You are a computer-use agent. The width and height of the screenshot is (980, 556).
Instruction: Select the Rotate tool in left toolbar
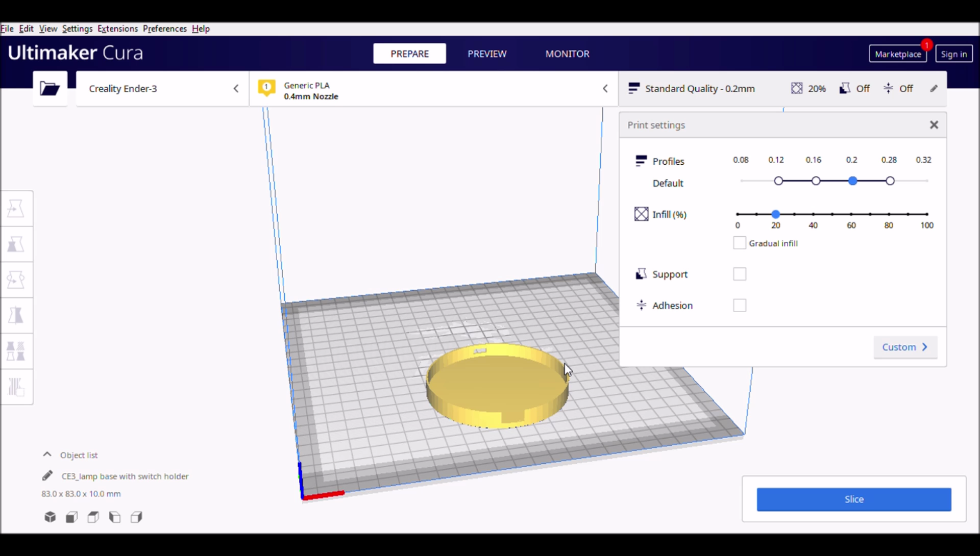pos(16,280)
